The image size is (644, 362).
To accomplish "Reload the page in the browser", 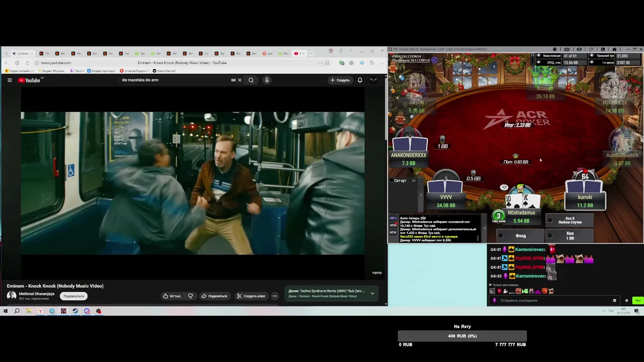I will [27, 63].
